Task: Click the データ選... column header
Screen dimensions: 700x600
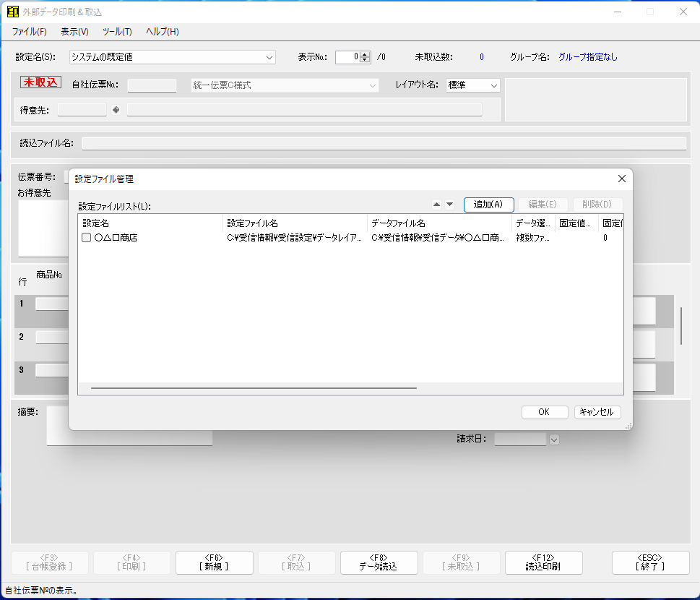Action: (533, 223)
